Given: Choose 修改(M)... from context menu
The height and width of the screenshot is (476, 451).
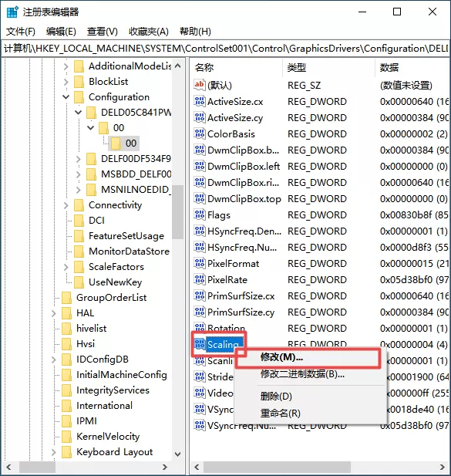Looking at the screenshot, I should (x=308, y=357).
